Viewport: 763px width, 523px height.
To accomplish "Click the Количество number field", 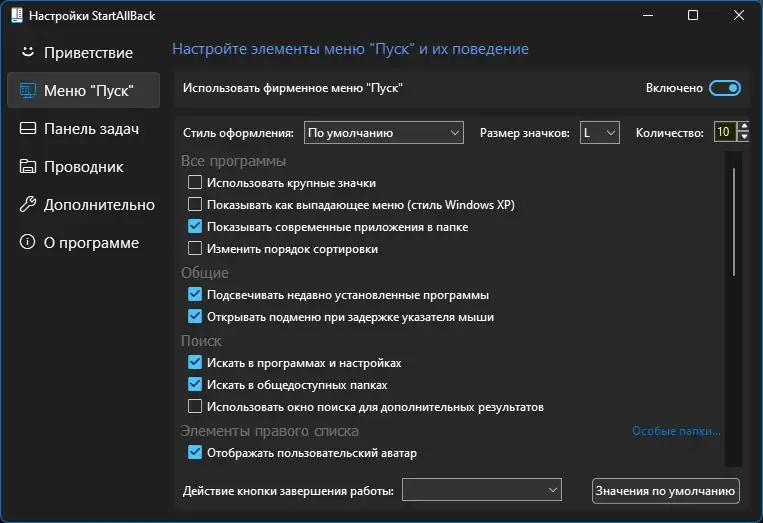I will [725, 132].
